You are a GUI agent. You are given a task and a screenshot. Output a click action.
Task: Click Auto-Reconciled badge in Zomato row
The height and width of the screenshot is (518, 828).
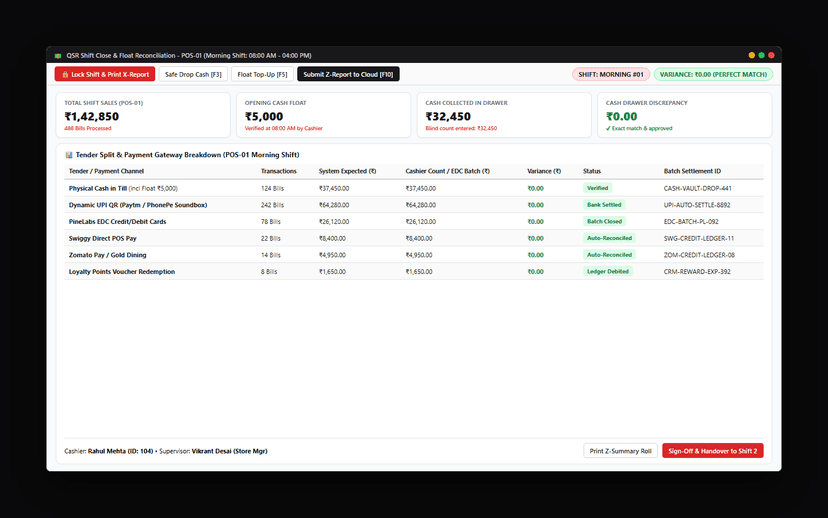609,255
